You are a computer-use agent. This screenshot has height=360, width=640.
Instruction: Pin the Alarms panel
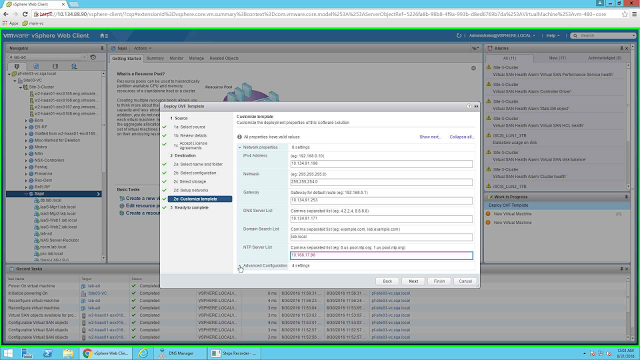click(622, 48)
